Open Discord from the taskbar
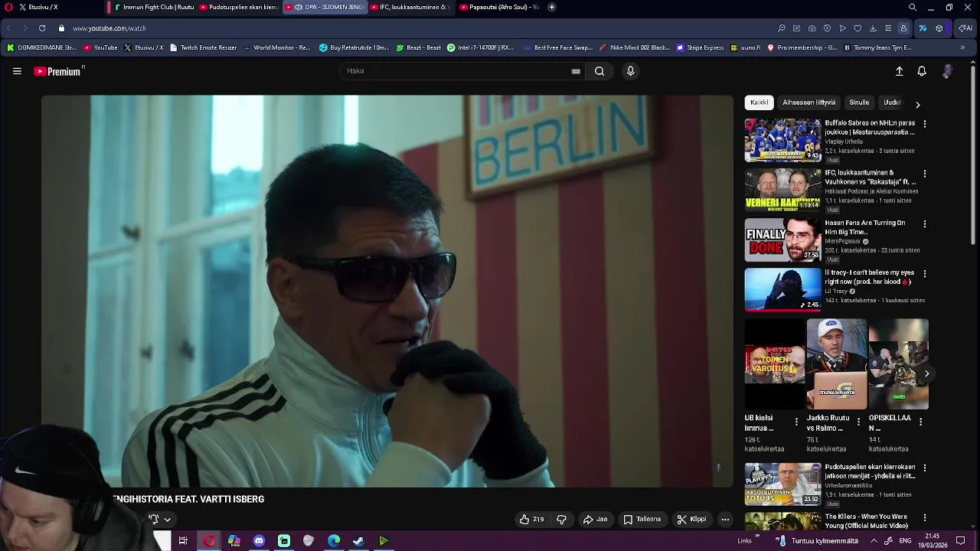The image size is (980, 551). pyautogui.click(x=259, y=541)
